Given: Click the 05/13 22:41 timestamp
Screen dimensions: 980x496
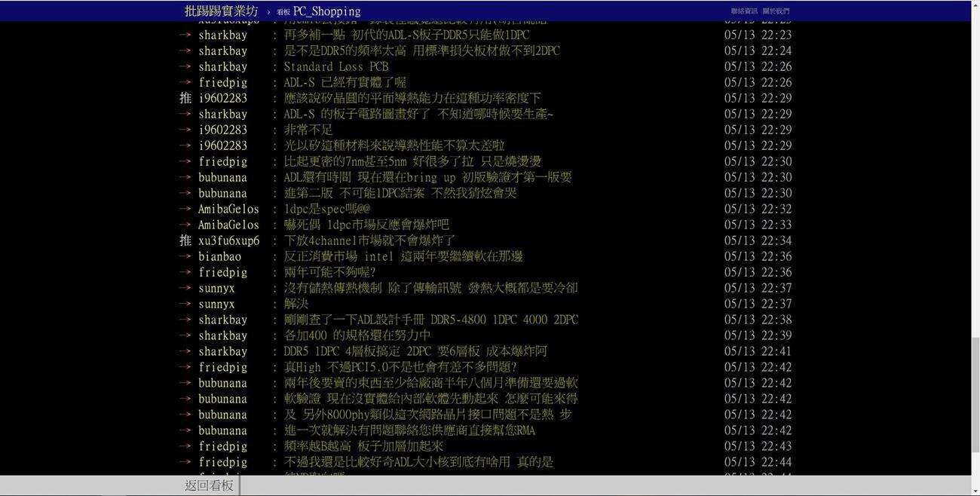Looking at the screenshot, I should tap(758, 351).
